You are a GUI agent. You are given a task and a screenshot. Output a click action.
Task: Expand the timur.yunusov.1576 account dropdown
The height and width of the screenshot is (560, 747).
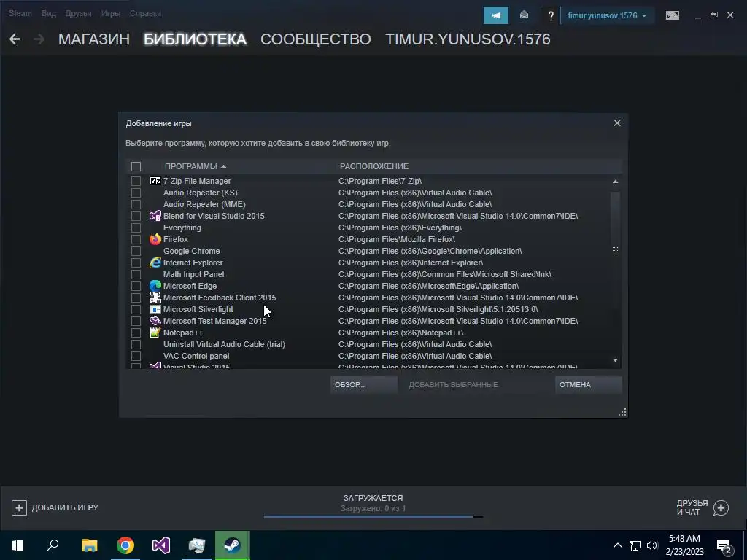click(607, 15)
